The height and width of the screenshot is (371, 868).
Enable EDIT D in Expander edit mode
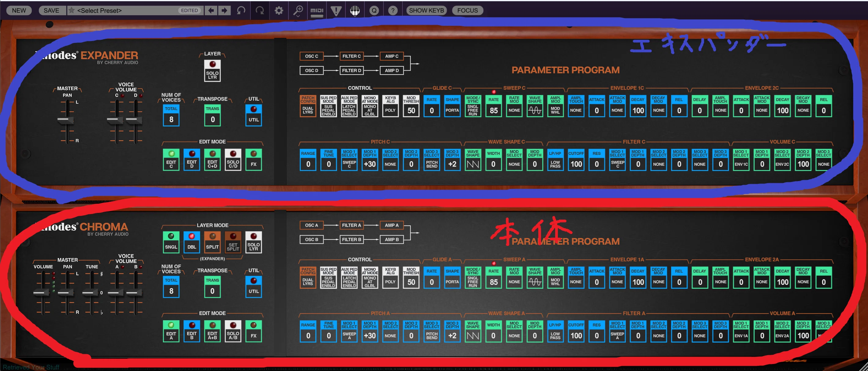(192, 160)
